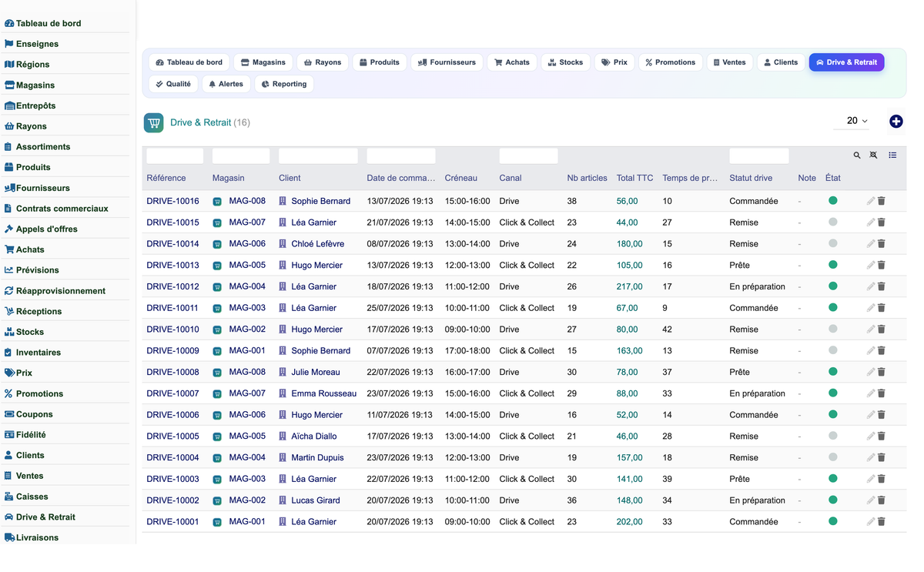Edit row DRIVE-10002 with the pencil icon
Screen dimensions: 924x572
(870, 500)
